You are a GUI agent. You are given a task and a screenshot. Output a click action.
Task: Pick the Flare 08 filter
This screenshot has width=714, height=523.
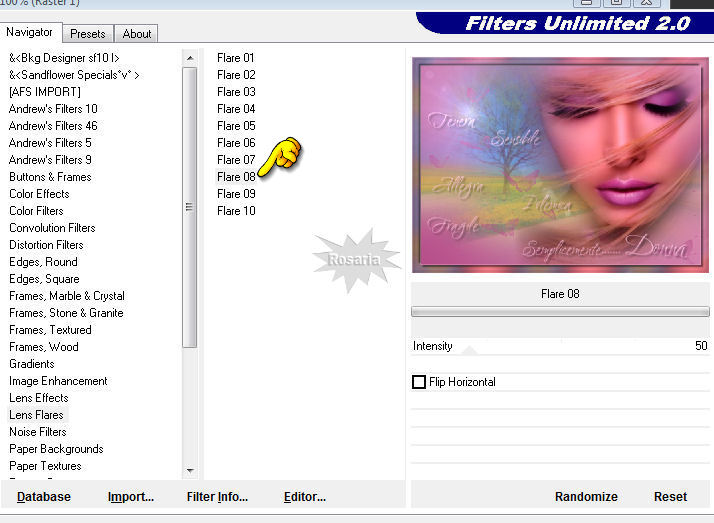tap(236, 177)
